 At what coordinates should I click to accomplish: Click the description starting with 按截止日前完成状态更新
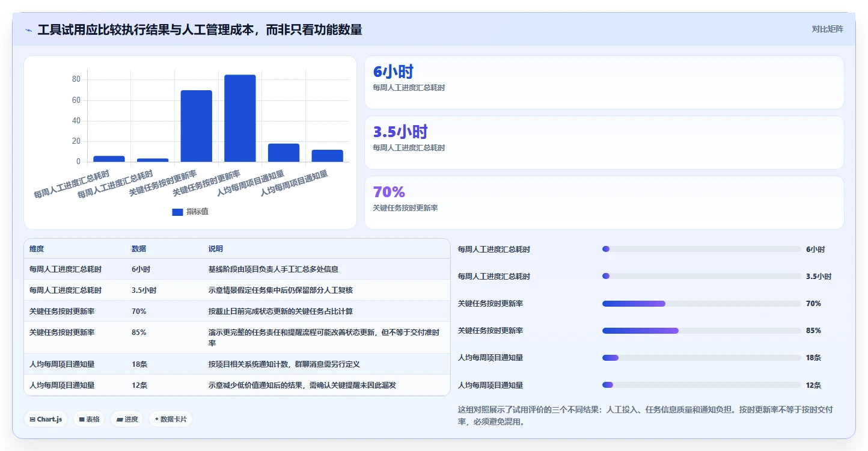[x=281, y=311]
